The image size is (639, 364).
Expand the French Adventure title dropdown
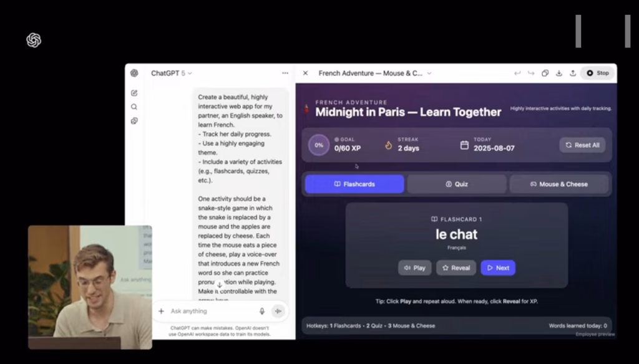tap(429, 74)
